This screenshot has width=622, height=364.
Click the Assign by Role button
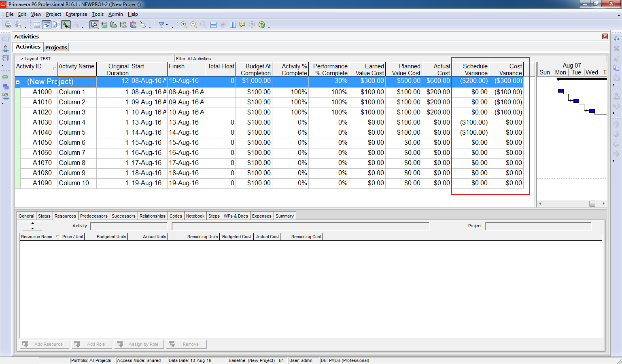click(x=139, y=344)
